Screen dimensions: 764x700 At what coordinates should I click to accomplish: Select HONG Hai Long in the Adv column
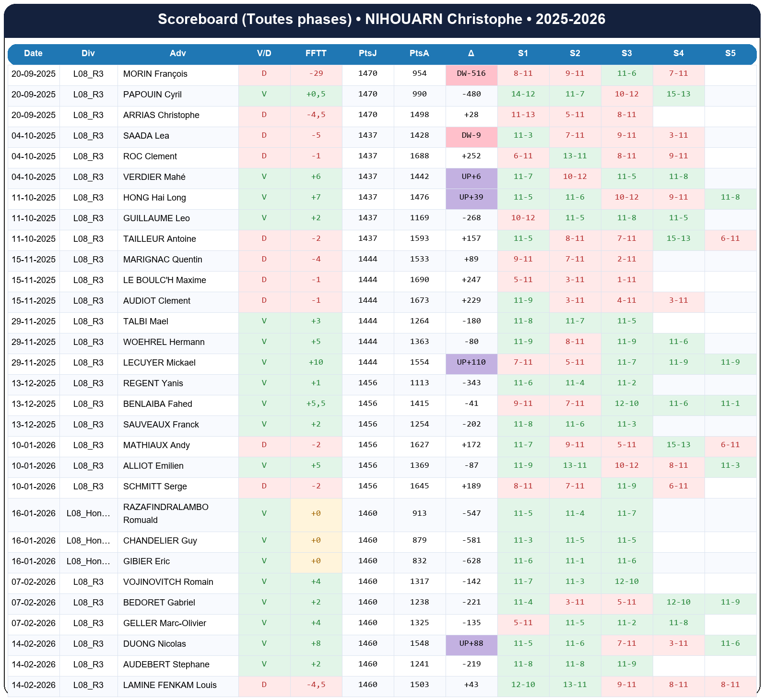[x=154, y=198]
